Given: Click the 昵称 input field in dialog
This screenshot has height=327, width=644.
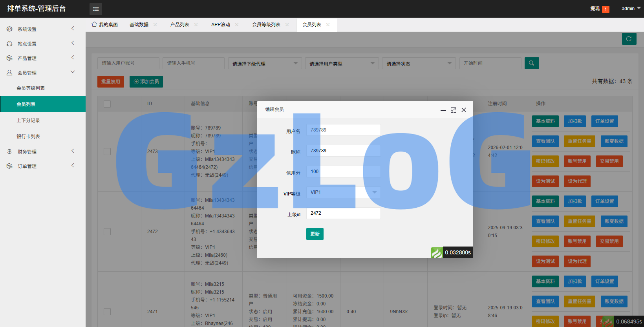Looking at the screenshot, I should (343, 151).
